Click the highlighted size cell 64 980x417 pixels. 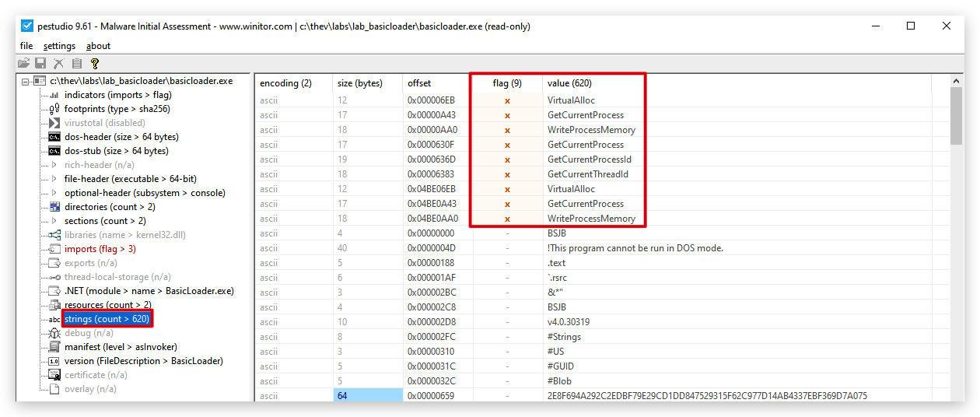367,396
